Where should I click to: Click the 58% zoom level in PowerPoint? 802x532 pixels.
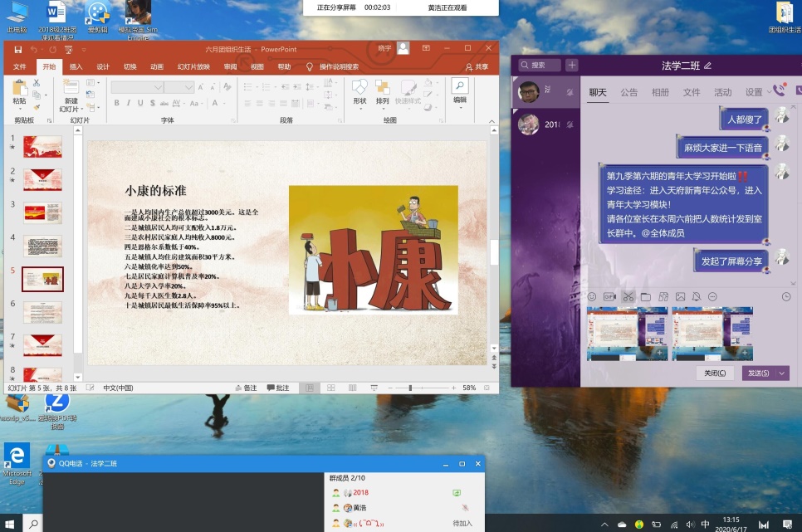pyautogui.click(x=469, y=388)
